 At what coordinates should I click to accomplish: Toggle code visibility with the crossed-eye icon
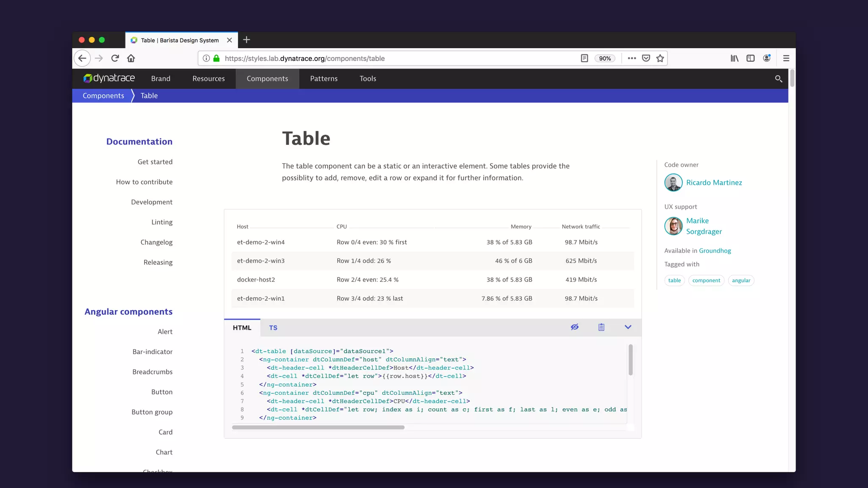click(575, 327)
